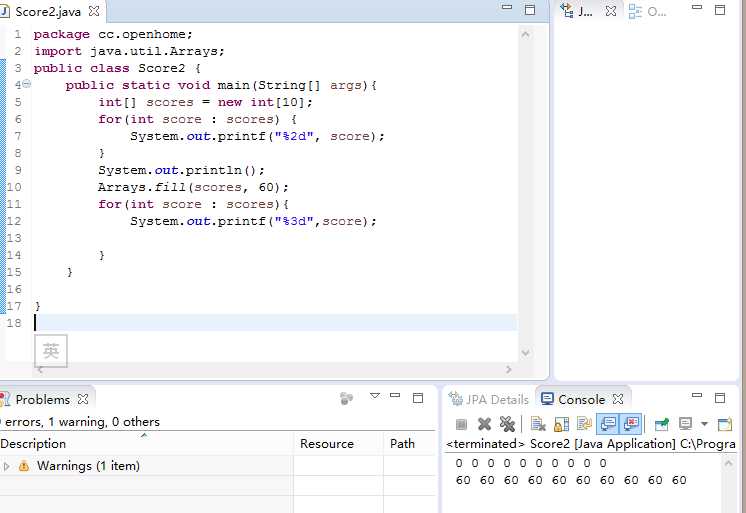Close the J... view tab
The image size is (746, 513).
coord(611,10)
